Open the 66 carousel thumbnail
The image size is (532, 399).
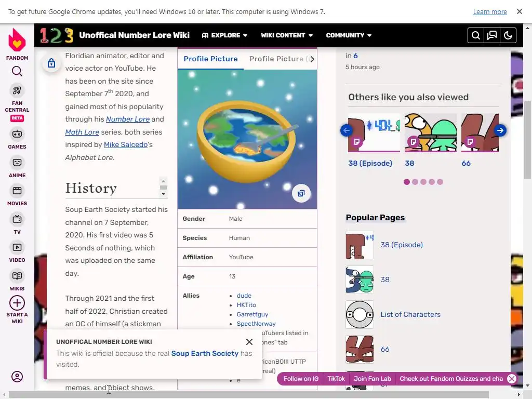pos(480,132)
